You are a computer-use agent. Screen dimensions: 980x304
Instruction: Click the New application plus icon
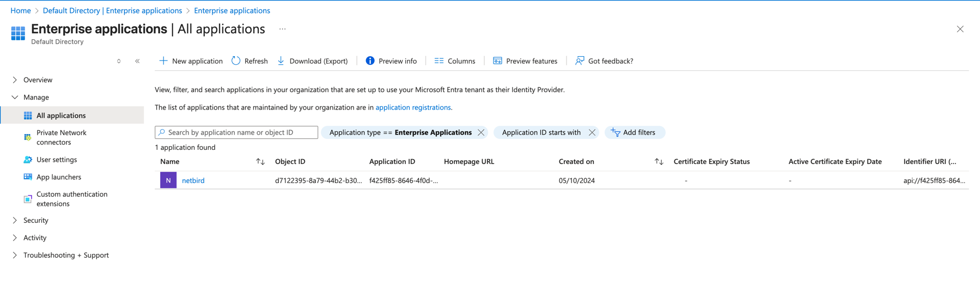[163, 61]
